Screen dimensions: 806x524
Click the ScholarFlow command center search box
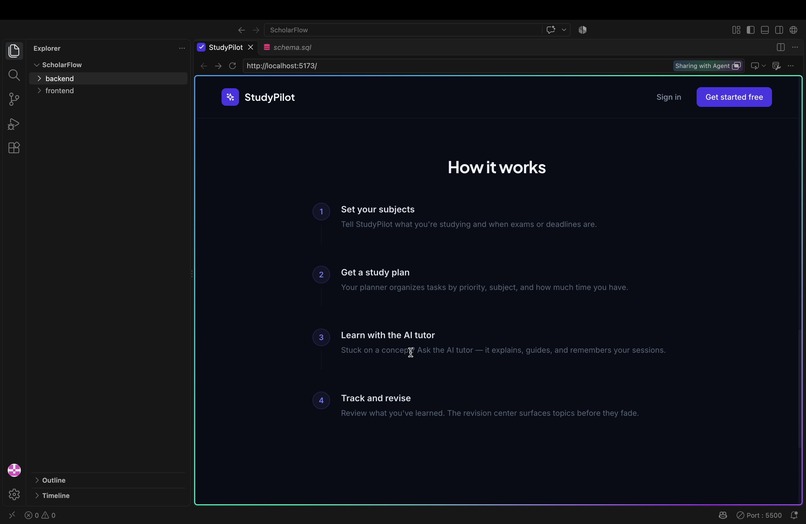tap(402, 30)
